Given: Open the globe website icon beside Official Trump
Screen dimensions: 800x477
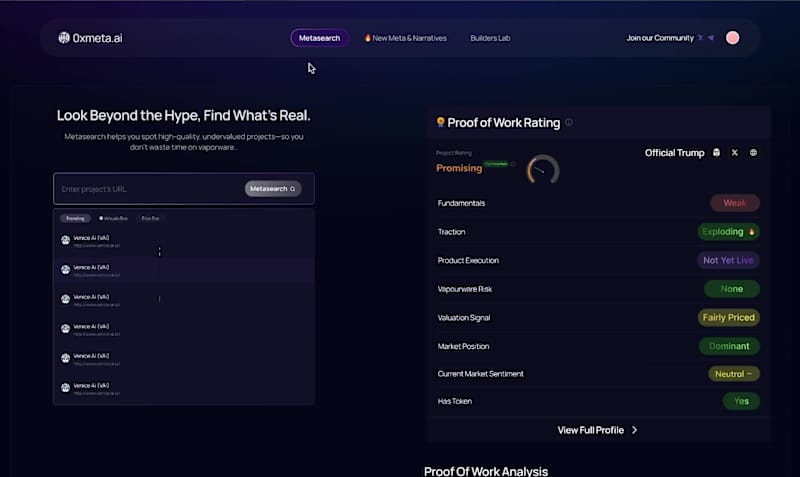Looking at the screenshot, I should coord(753,153).
